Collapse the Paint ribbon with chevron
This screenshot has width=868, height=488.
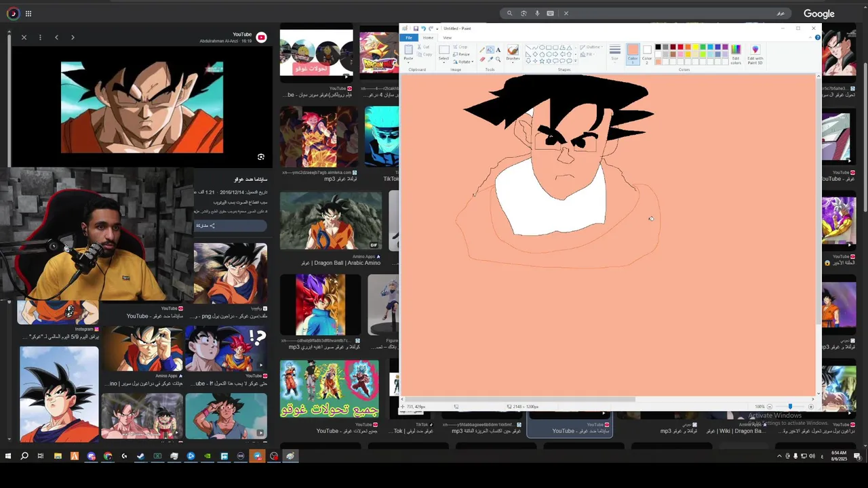[810, 37]
